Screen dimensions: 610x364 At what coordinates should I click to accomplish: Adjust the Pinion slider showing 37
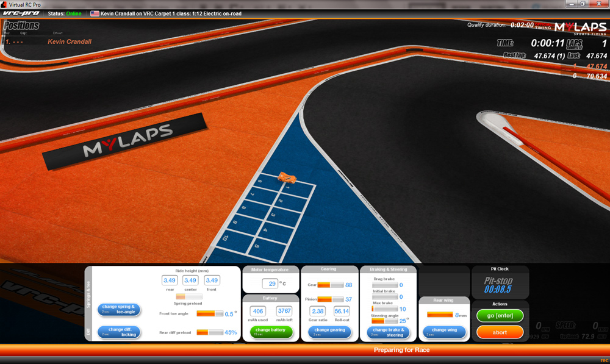(x=330, y=299)
